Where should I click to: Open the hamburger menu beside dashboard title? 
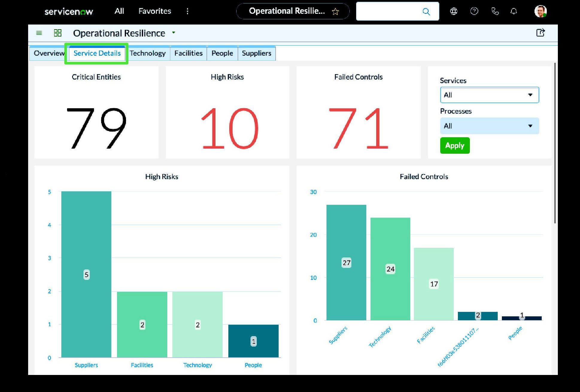coord(39,33)
